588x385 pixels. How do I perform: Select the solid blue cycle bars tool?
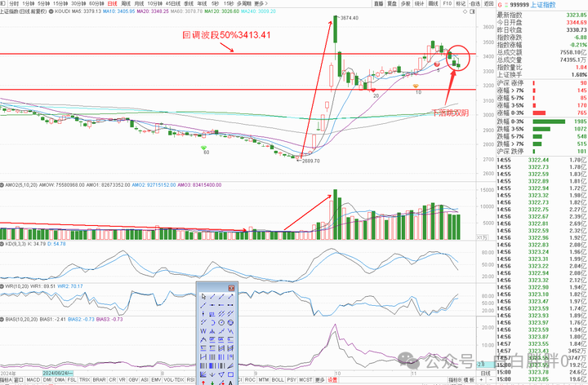coord(212,365)
